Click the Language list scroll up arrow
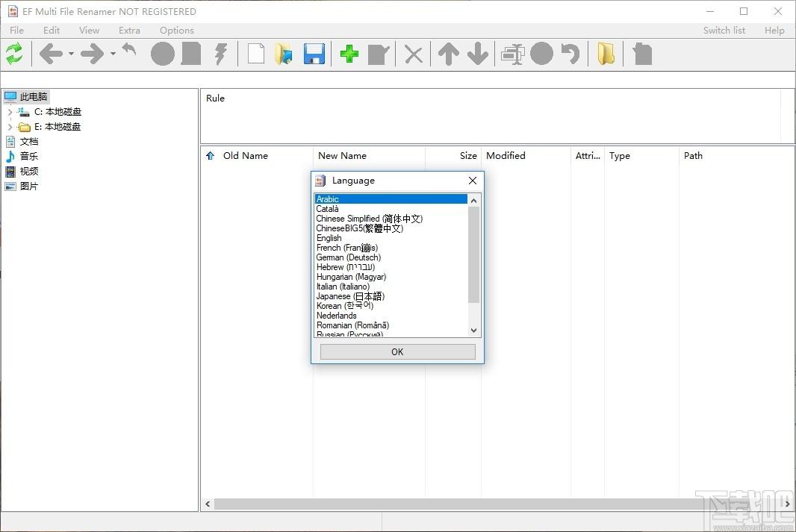Screen dimensions: 796x532 (x=473, y=200)
